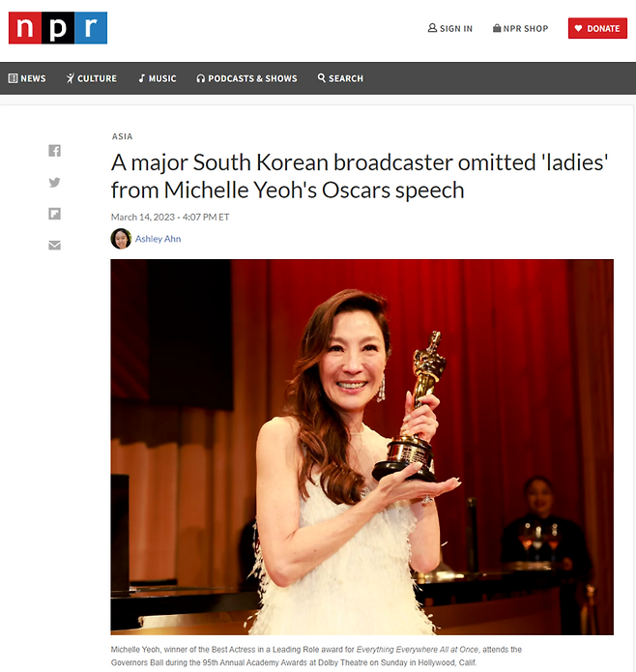This screenshot has height=672, width=636.
Task: Open Podcasts & Shows menu
Action: click(x=246, y=78)
